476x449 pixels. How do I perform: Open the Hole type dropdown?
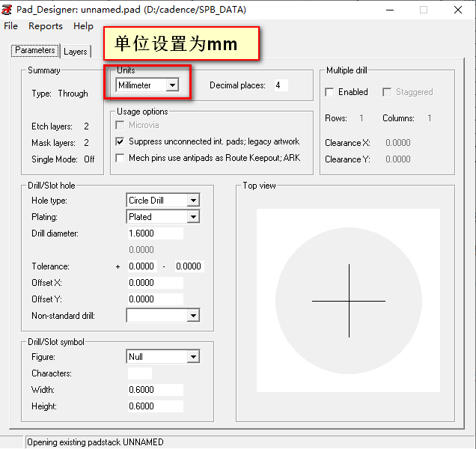click(193, 201)
